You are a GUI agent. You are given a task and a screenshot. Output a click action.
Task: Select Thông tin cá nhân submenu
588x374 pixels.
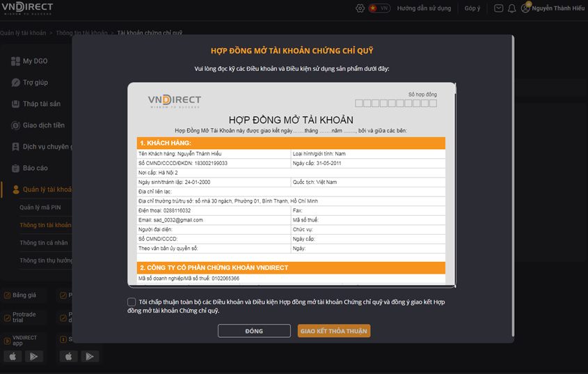[x=44, y=242]
